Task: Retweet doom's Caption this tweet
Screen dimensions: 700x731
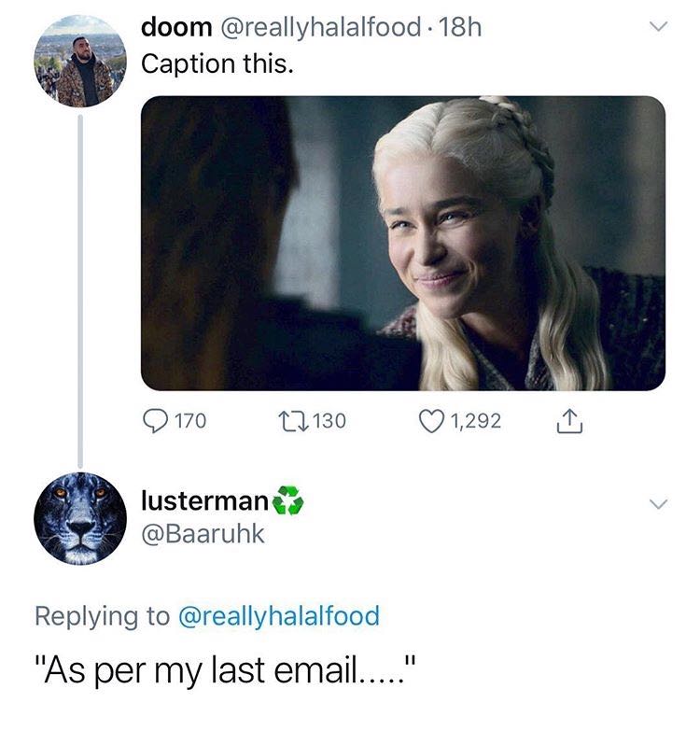Action: tap(293, 420)
